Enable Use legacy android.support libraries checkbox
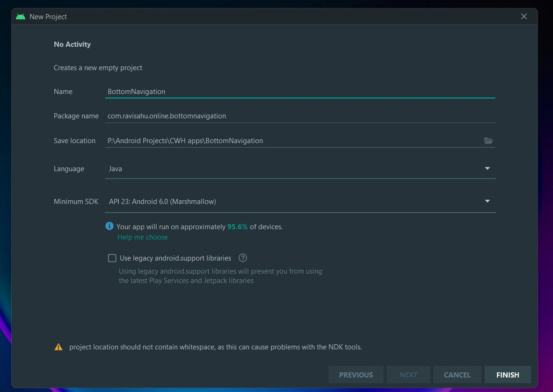 point(112,258)
